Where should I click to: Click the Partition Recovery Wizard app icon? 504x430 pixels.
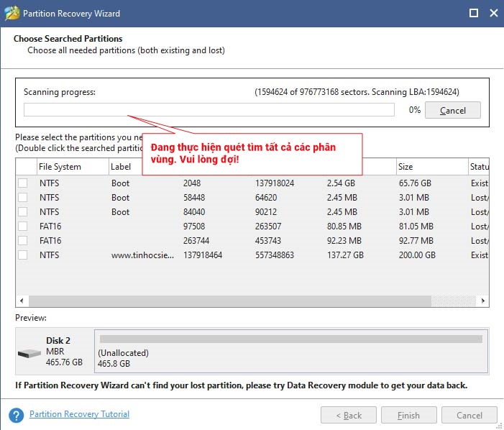[x=12, y=13]
